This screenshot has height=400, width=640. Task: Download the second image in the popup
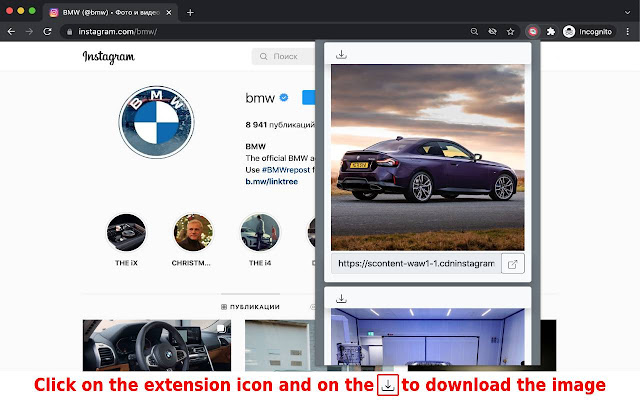click(341, 299)
